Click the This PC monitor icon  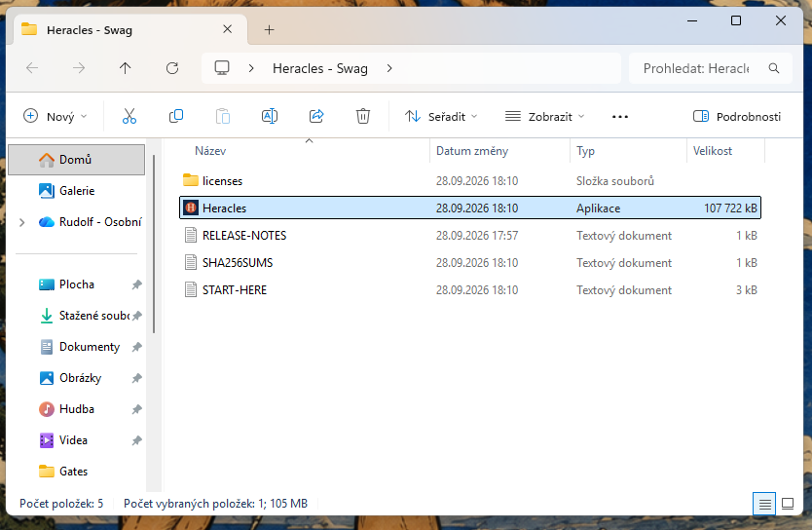tap(222, 68)
